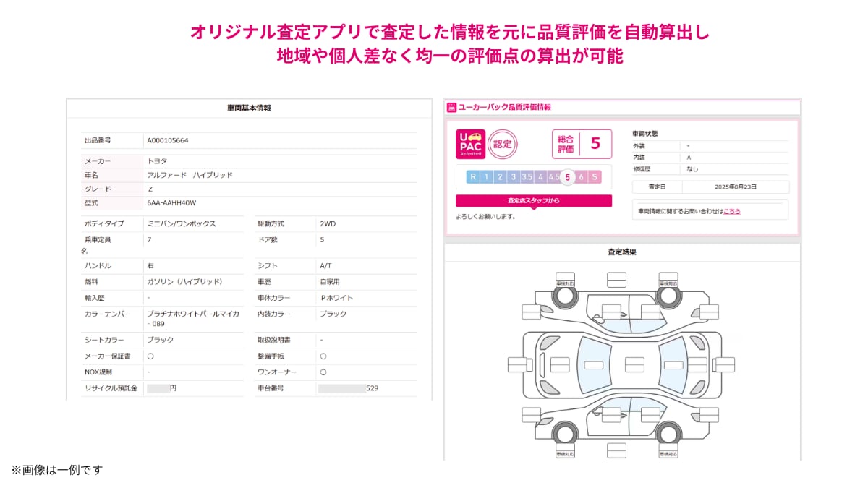
Task: Select the 4.5 cell on the rating scale
Action: 553,176
